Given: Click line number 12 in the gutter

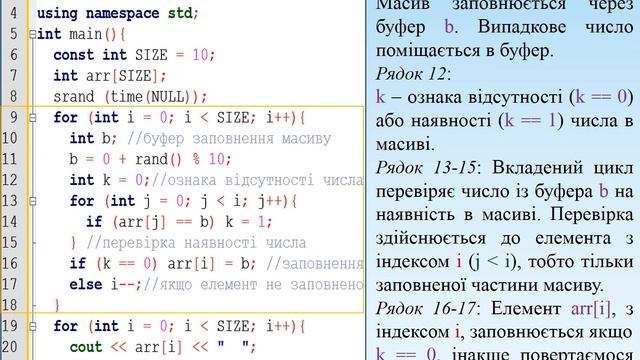Looking at the screenshot, I should click(10, 180).
